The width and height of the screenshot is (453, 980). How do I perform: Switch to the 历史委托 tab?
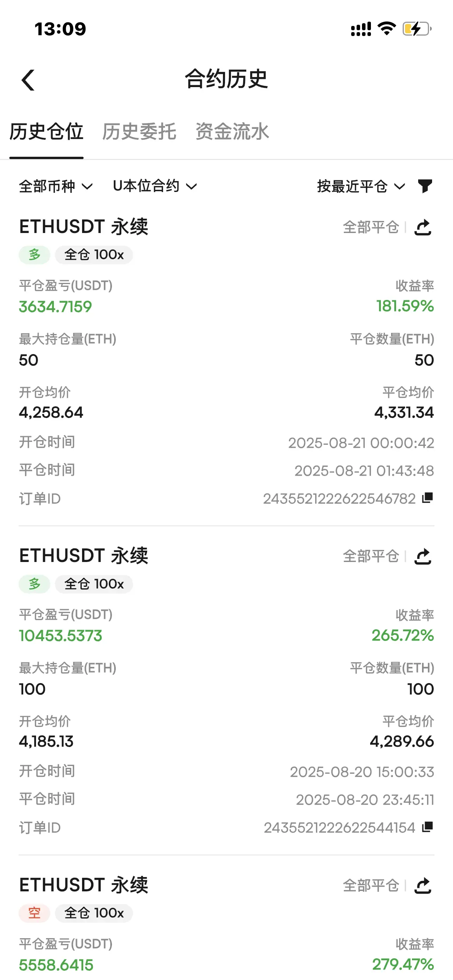(x=139, y=131)
